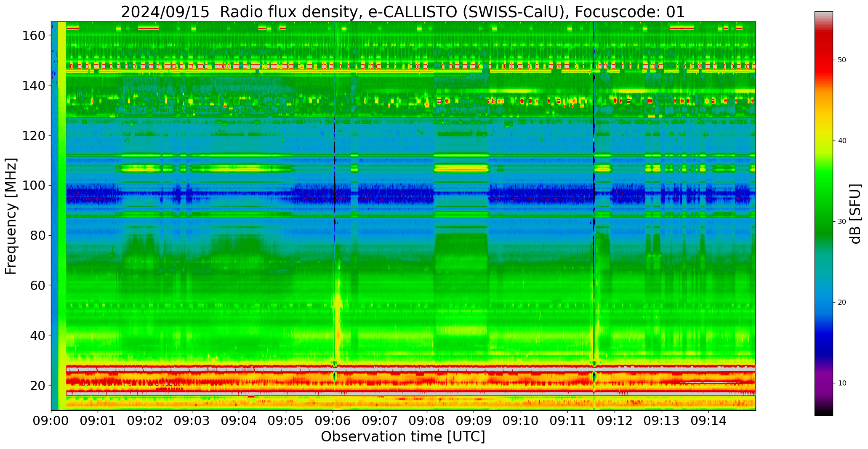Click the 20 frequency tick label
This screenshot has height=449, width=868.
coord(37,385)
